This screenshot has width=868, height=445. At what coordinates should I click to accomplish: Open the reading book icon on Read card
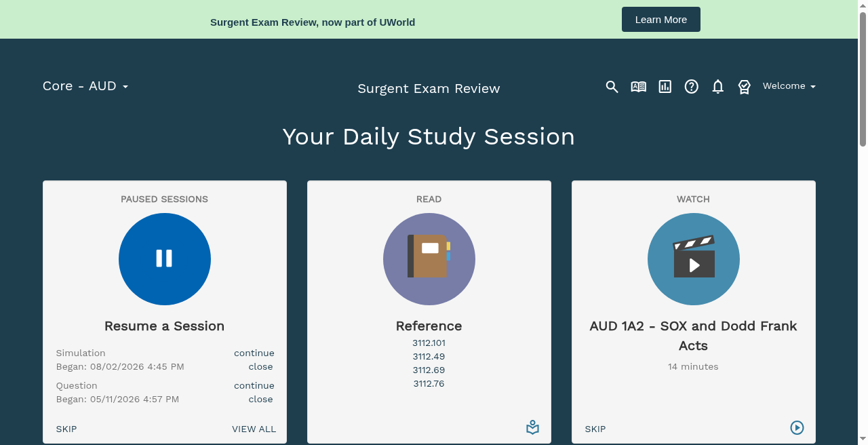[532, 428]
